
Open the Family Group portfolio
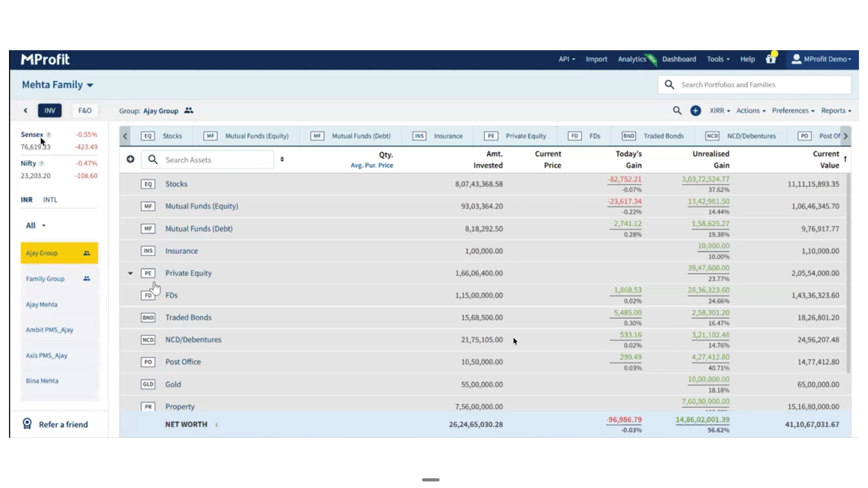tap(45, 279)
